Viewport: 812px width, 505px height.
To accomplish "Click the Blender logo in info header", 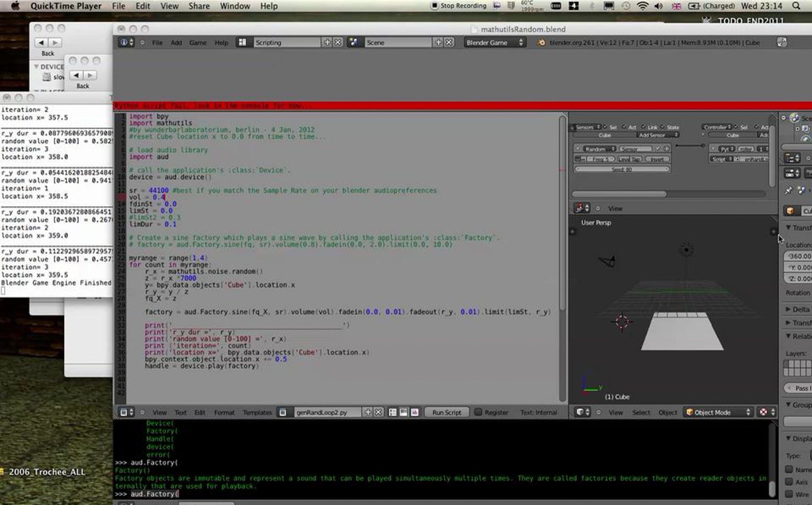I will 541,43.
